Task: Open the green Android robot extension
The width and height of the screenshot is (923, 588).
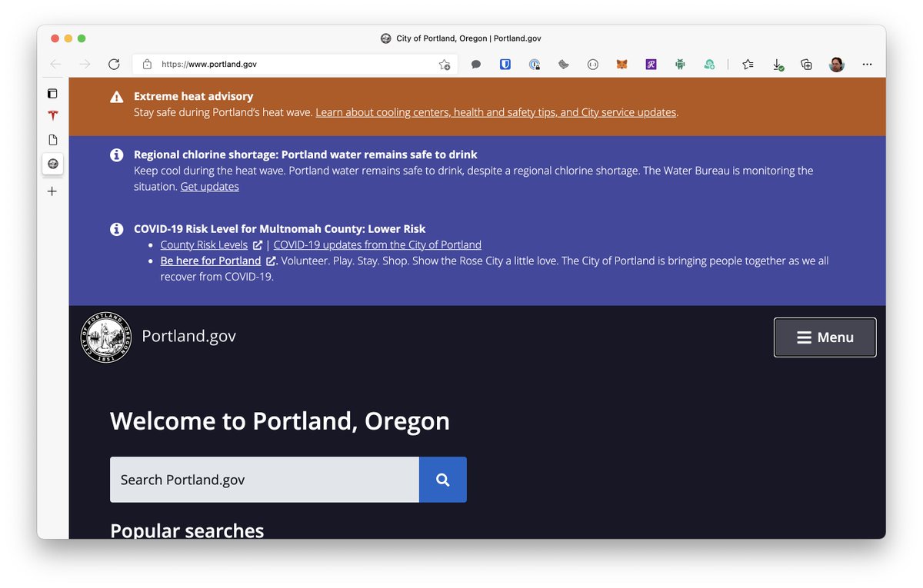Action: click(x=680, y=65)
